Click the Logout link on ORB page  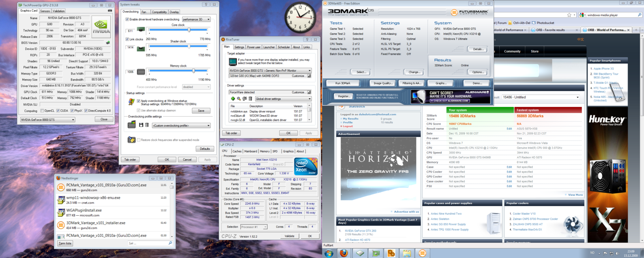[x=348, y=126]
